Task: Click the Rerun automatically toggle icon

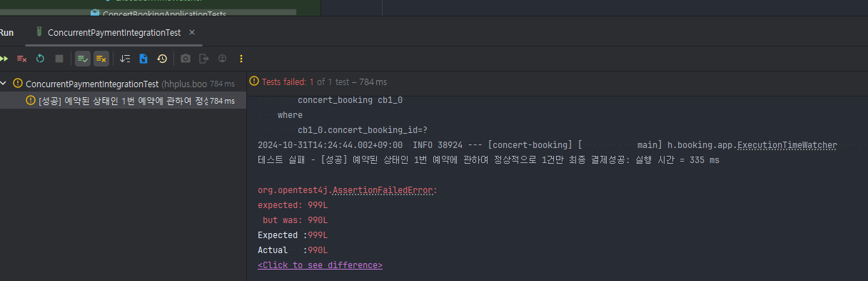Action: [x=41, y=59]
